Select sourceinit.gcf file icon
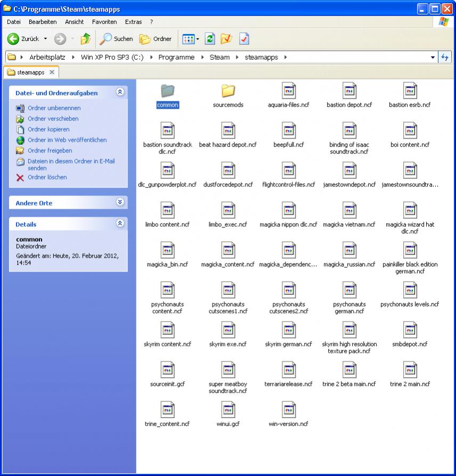This screenshot has height=476, width=456. click(x=167, y=370)
